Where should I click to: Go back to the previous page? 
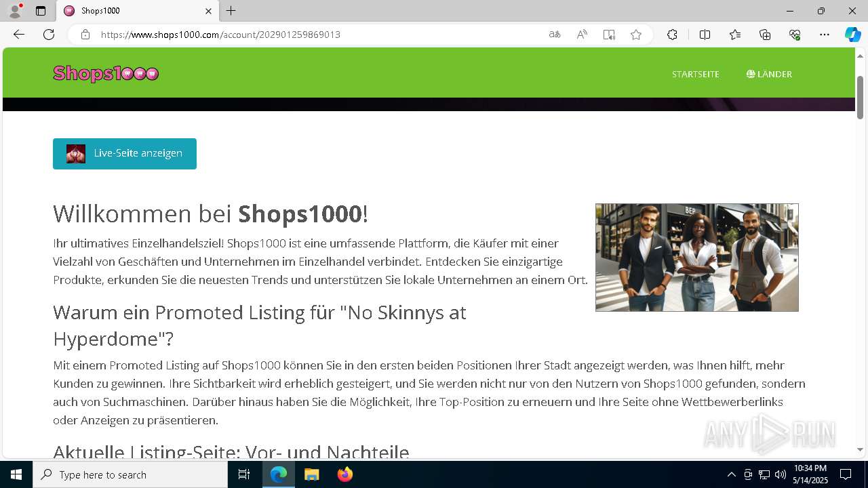click(19, 35)
